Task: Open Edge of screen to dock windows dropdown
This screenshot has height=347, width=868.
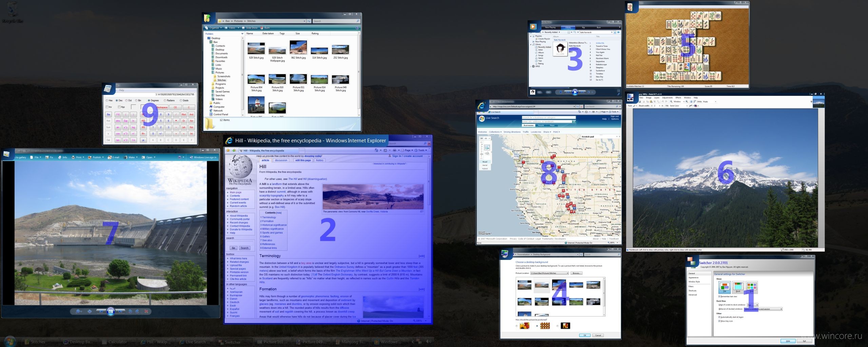Action: [753, 305]
